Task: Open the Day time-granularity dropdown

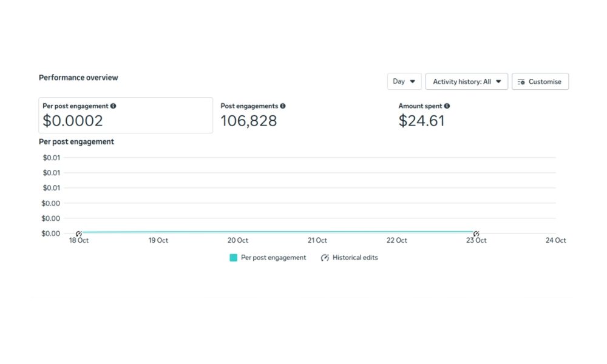Action: pyautogui.click(x=404, y=81)
